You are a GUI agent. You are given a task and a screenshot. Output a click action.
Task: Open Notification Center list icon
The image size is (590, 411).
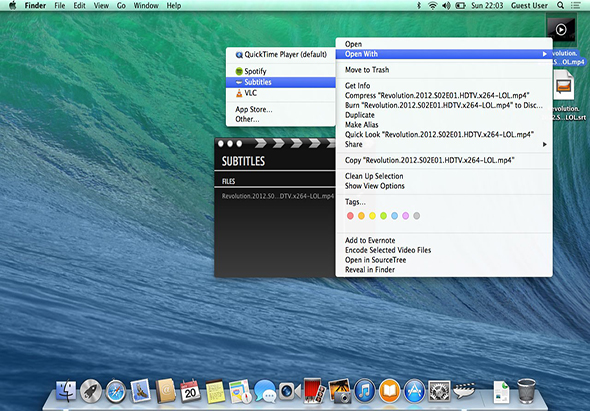[x=576, y=5]
